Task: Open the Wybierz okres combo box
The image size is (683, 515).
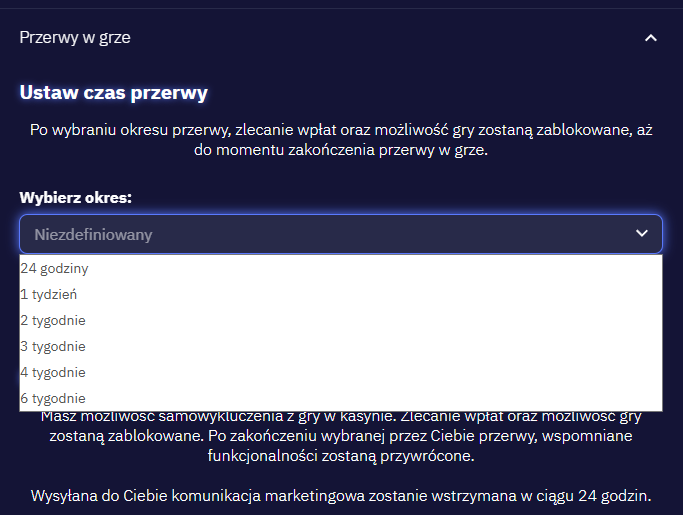Action: click(340, 234)
